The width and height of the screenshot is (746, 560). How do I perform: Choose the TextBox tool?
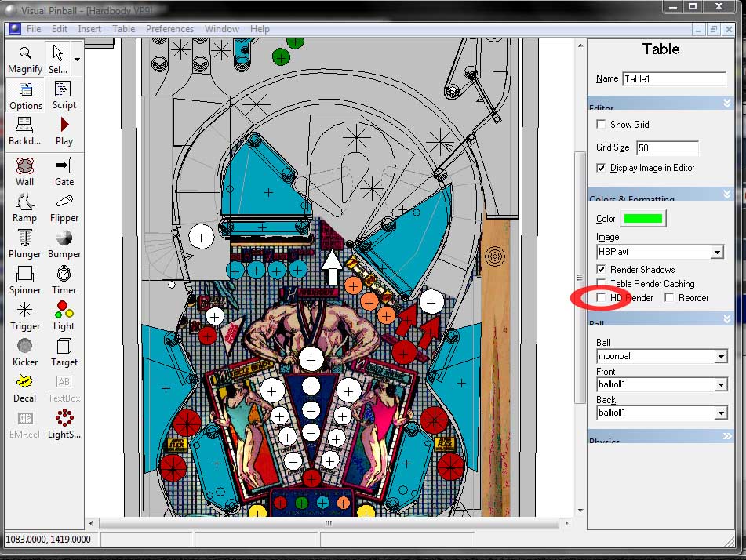tap(64, 389)
